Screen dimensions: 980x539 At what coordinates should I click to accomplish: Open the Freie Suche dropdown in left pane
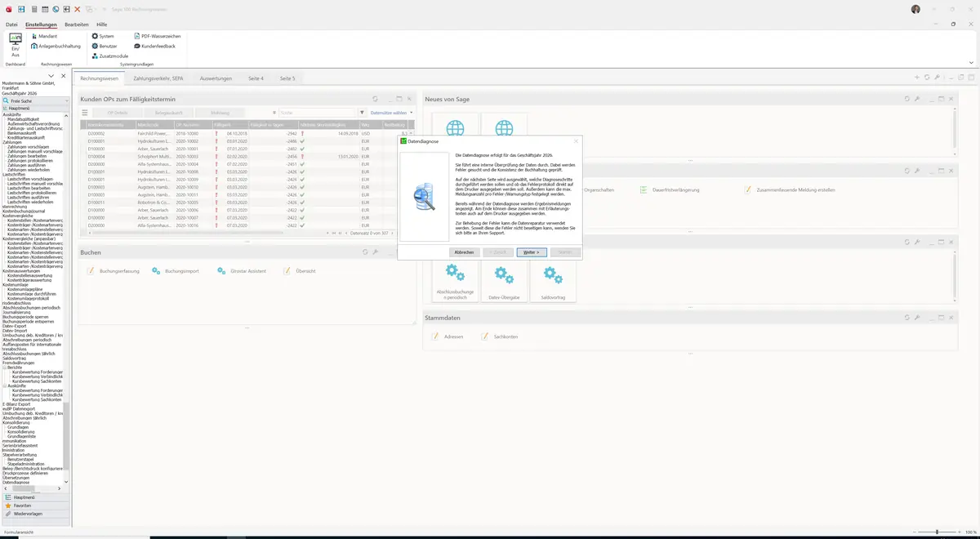pos(65,101)
